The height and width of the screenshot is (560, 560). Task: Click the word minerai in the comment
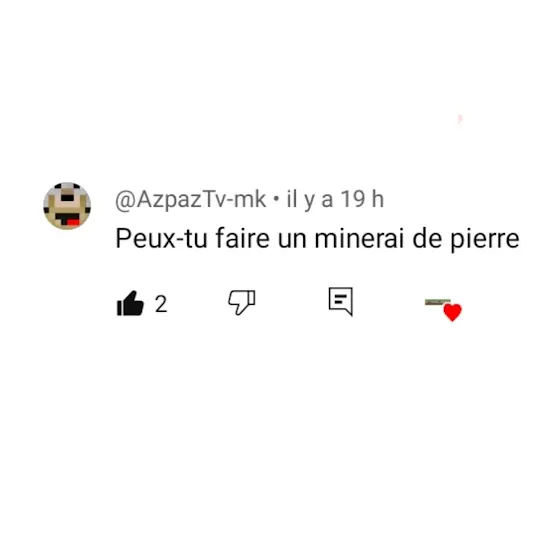point(360,239)
